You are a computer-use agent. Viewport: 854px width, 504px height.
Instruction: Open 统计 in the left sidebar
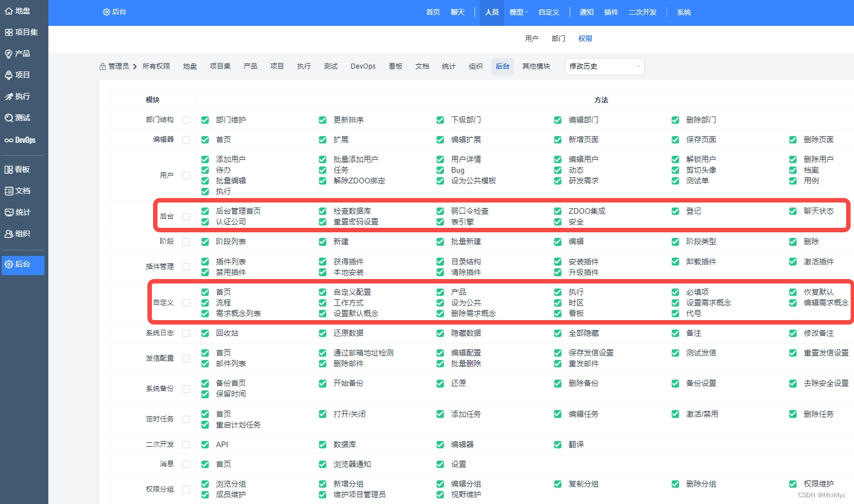[x=17, y=212]
